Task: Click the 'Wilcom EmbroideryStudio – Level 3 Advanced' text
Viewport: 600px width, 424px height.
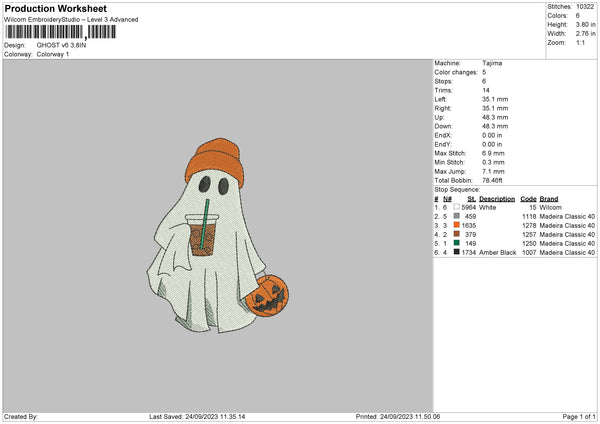Action: coord(71,20)
